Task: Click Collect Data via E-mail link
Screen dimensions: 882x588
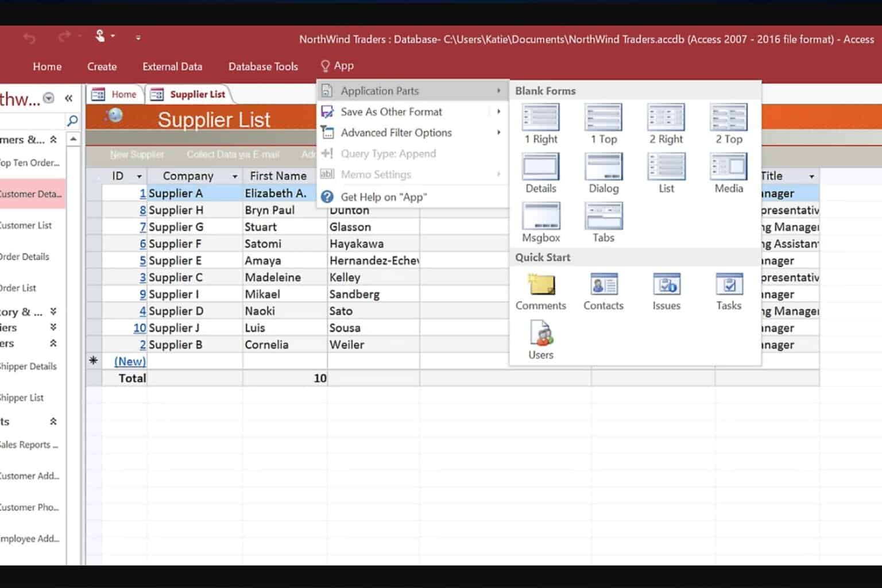Action: click(233, 154)
